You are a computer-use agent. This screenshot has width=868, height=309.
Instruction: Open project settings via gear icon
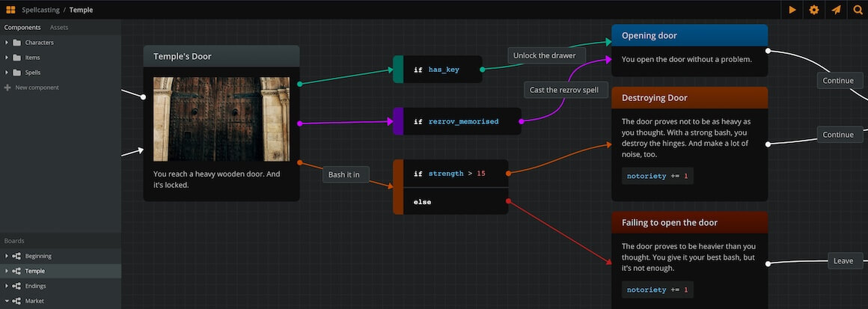pyautogui.click(x=814, y=10)
